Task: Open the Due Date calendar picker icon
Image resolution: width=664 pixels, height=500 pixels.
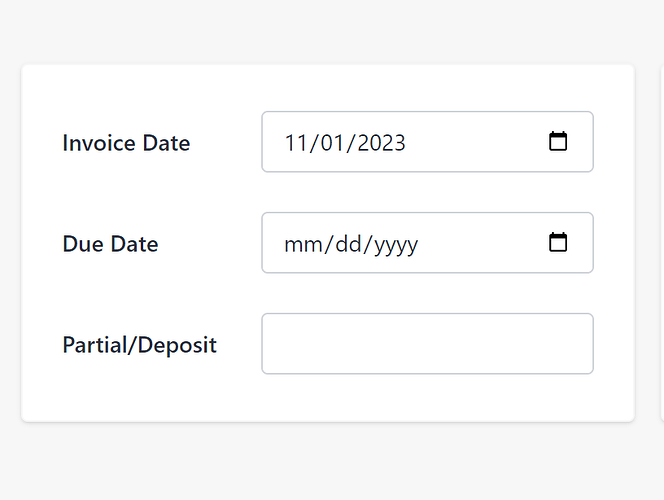Action: [x=558, y=242]
